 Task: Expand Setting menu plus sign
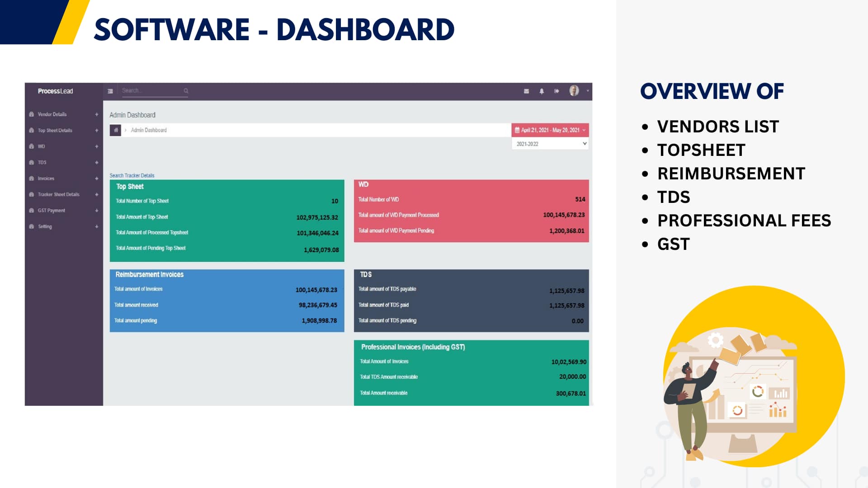coord(97,227)
